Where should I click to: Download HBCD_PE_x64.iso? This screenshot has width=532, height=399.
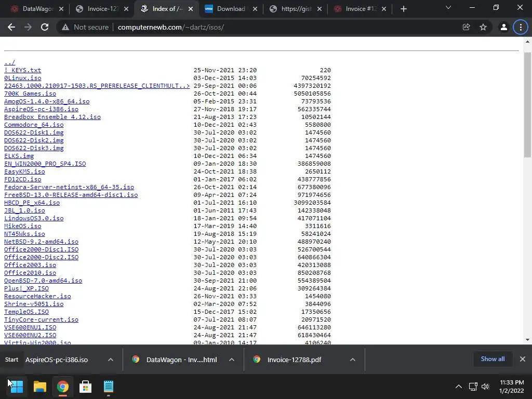point(32,203)
